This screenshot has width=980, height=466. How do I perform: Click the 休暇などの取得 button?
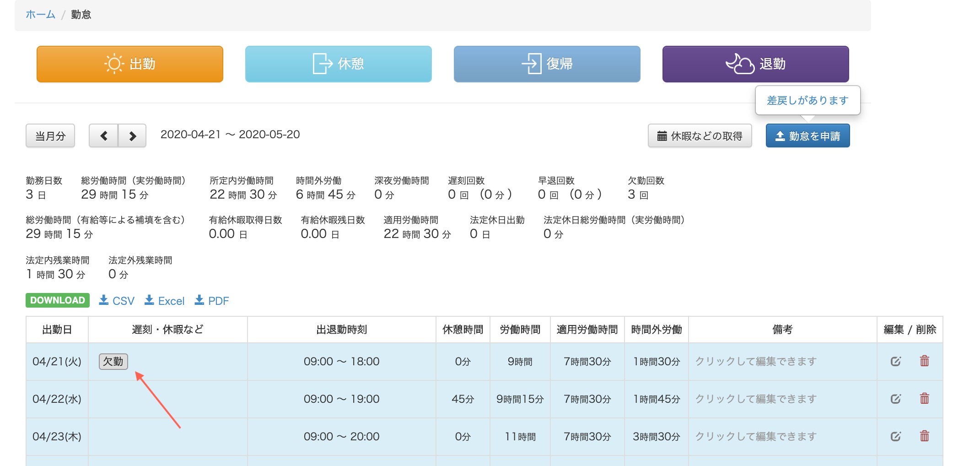(x=700, y=136)
